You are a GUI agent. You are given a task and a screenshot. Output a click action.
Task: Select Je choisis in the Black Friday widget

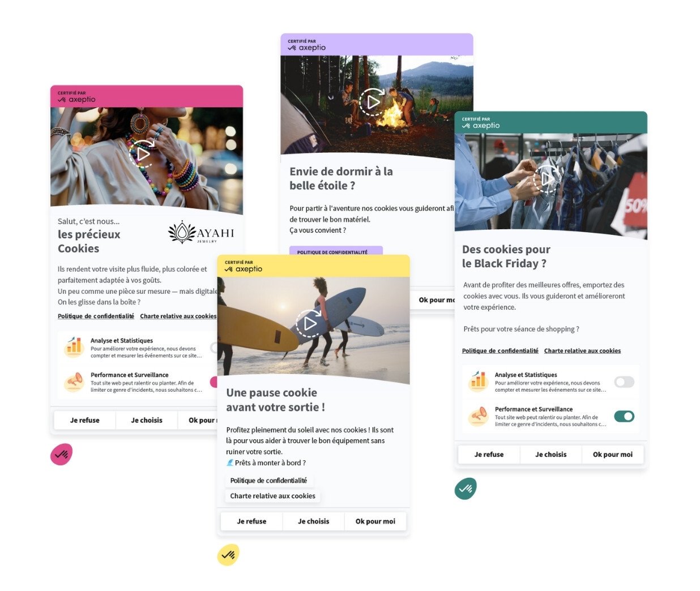click(550, 455)
